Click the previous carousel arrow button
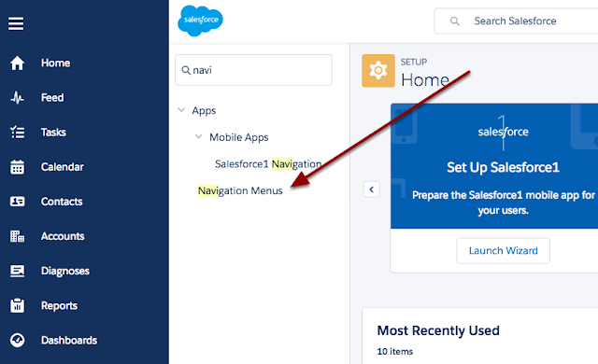The image size is (598, 364). (x=372, y=189)
